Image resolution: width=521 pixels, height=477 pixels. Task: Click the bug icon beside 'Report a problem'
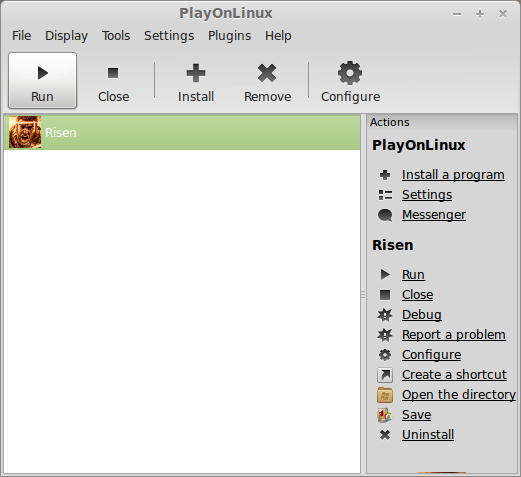385,335
